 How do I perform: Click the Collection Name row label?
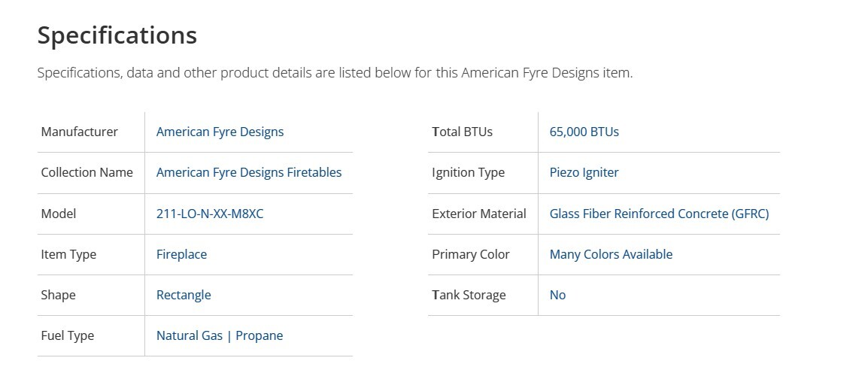pos(86,172)
